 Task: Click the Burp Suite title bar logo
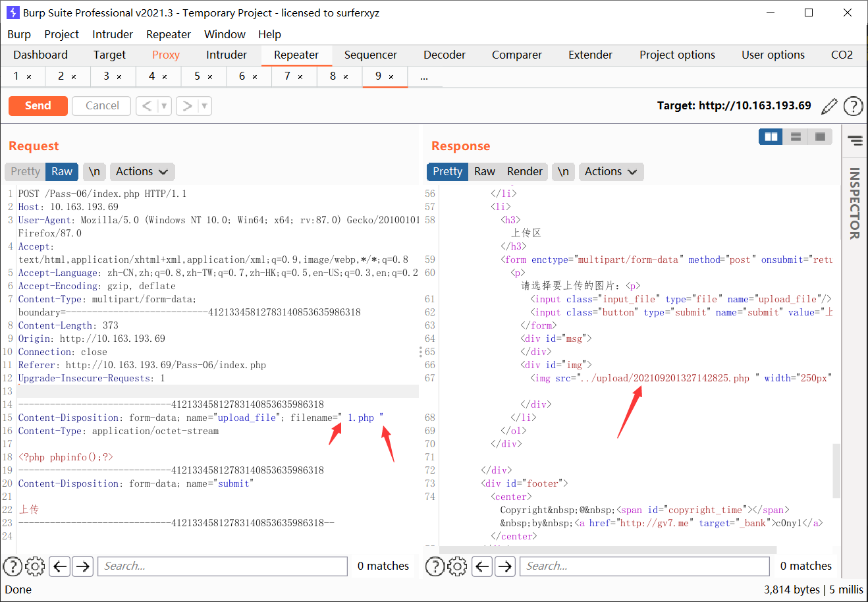[13, 13]
